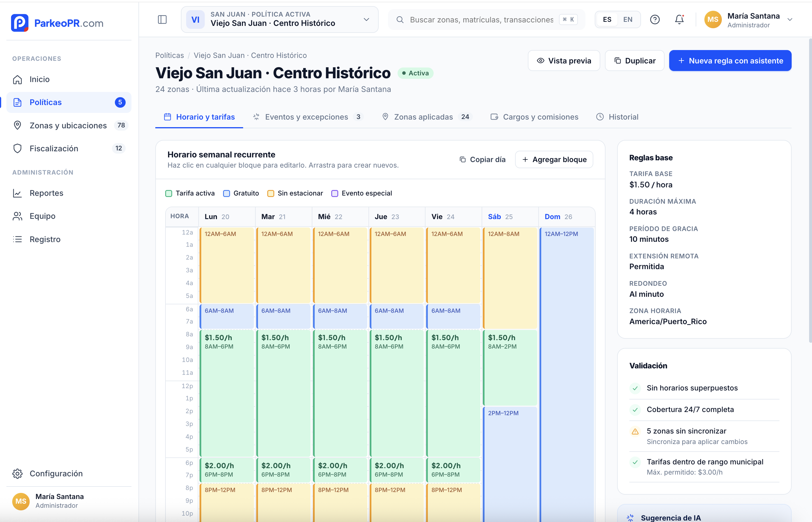Select Tuesday's 8PM–12PM no-parking block
The height and width of the screenshot is (522, 812).
(x=284, y=503)
